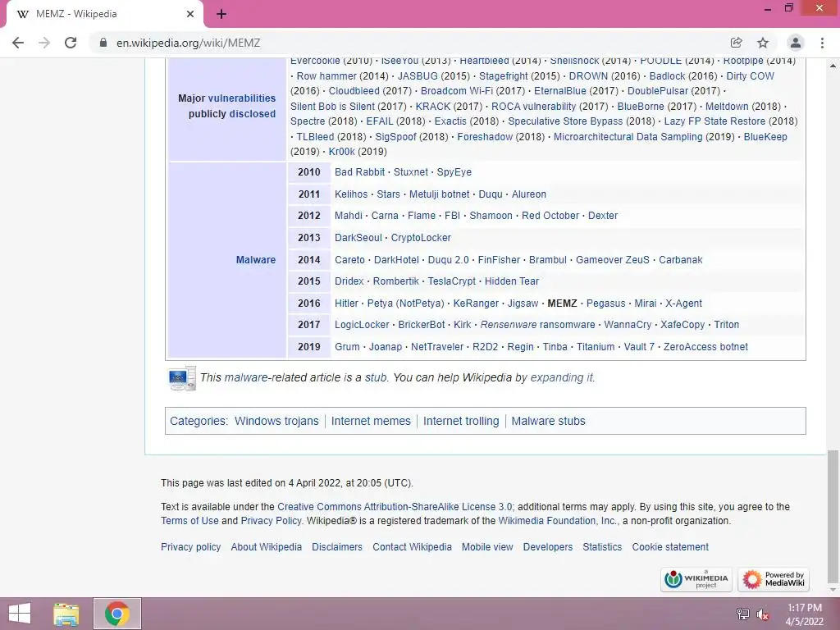Open About Wikipedia footer link
This screenshot has width=840, height=630.
[x=267, y=547]
